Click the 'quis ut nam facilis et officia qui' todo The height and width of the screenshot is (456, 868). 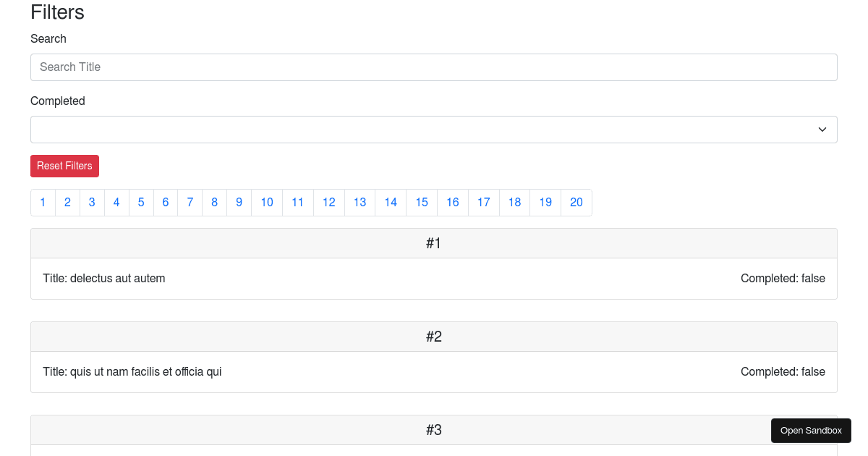(132, 371)
